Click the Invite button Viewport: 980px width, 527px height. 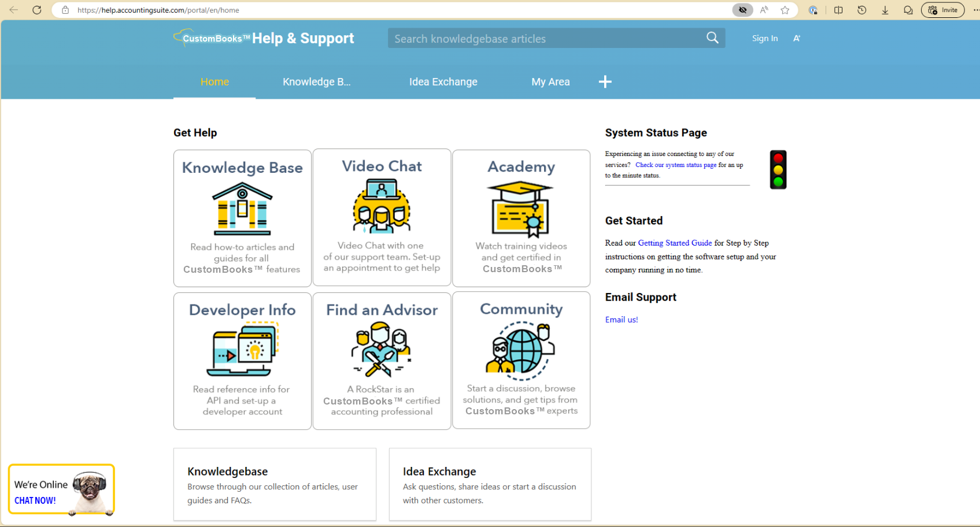tap(943, 10)
